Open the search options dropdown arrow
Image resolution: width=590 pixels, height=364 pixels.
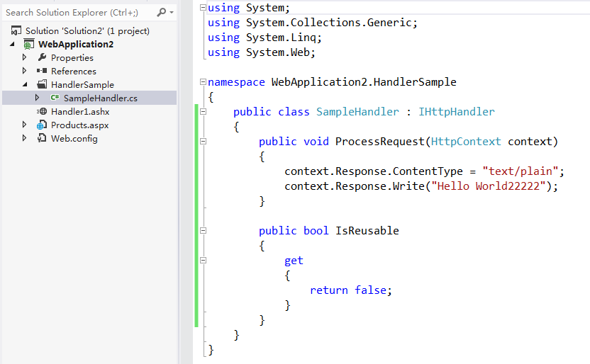click(x=172, y=13)
